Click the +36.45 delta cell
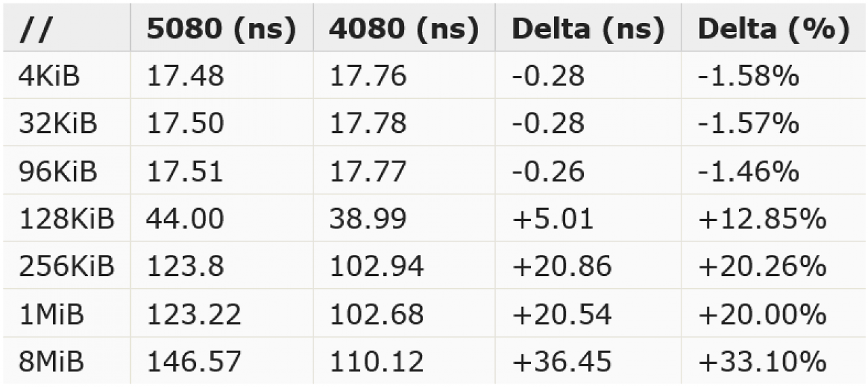The width and height of the screenshot is (868, 387). [588, 361]
